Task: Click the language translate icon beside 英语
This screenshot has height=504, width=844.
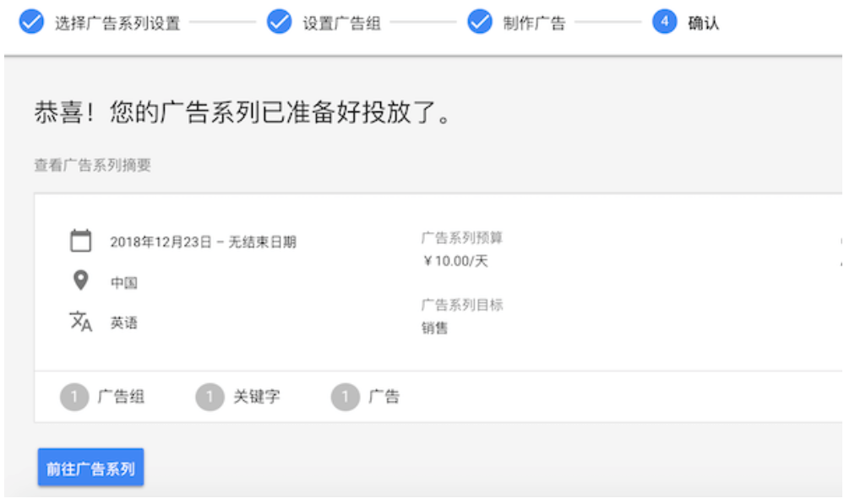Action: [x=81, y=321]
